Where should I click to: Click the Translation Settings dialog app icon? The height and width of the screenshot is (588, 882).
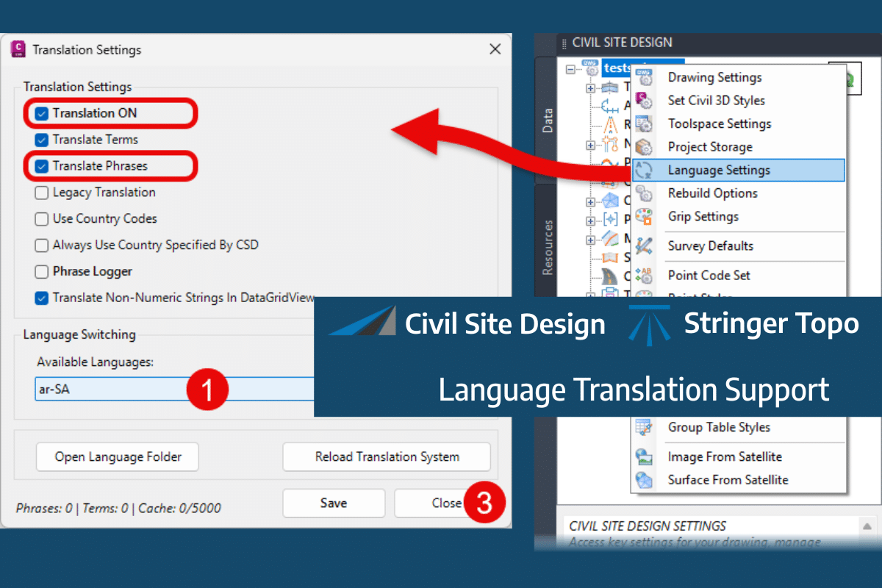tap(18, 49)
